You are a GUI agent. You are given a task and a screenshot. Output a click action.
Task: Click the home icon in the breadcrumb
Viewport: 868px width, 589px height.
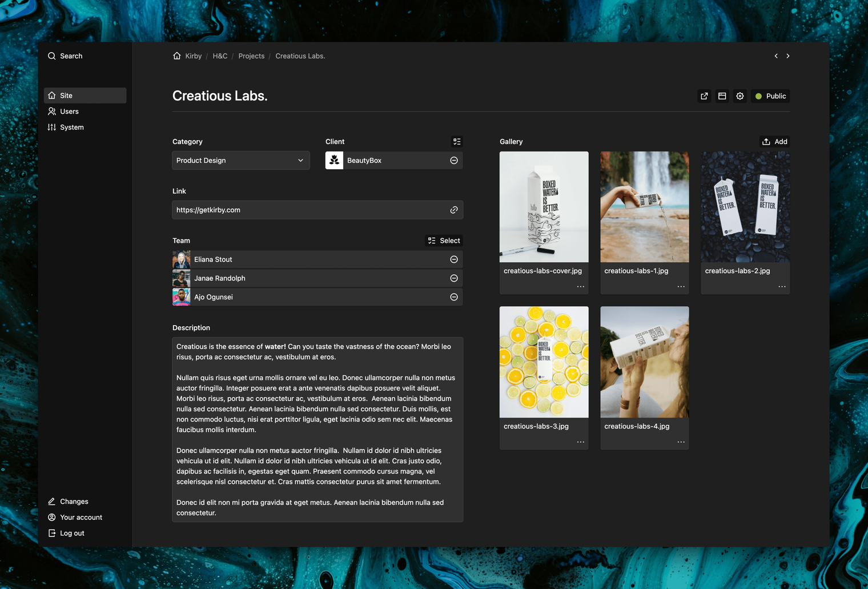click(177, 56)
